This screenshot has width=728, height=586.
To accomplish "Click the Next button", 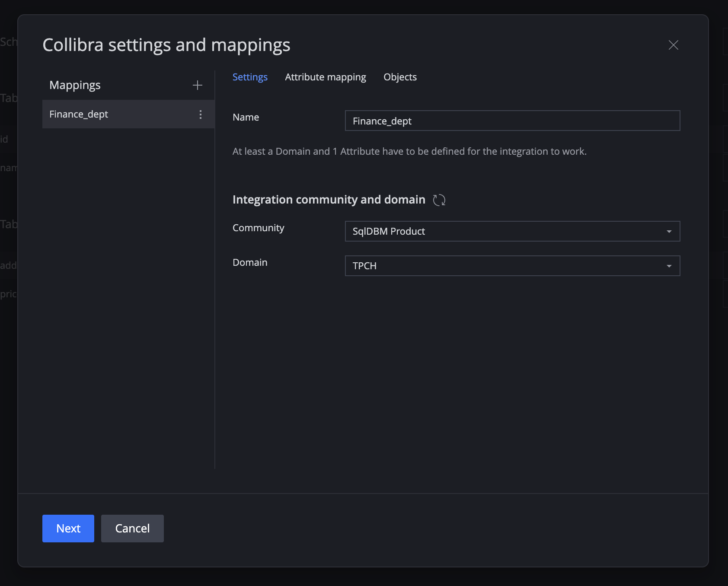I will point(68,529).
